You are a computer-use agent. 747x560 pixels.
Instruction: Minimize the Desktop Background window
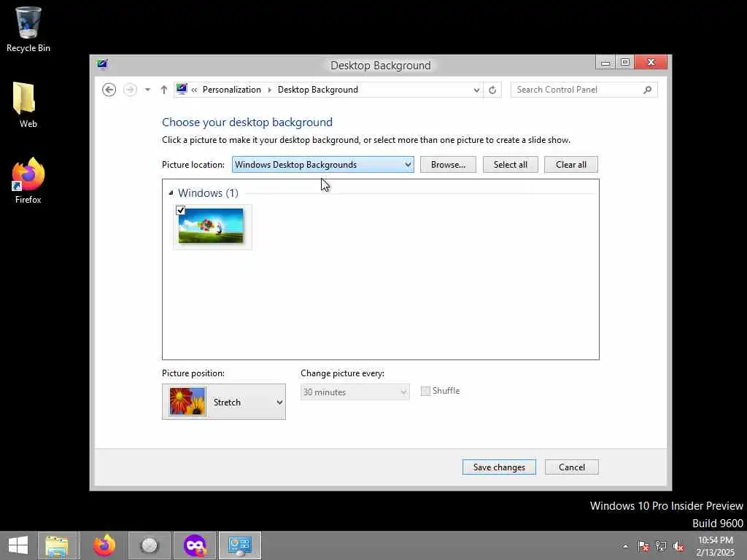(605, 62)
